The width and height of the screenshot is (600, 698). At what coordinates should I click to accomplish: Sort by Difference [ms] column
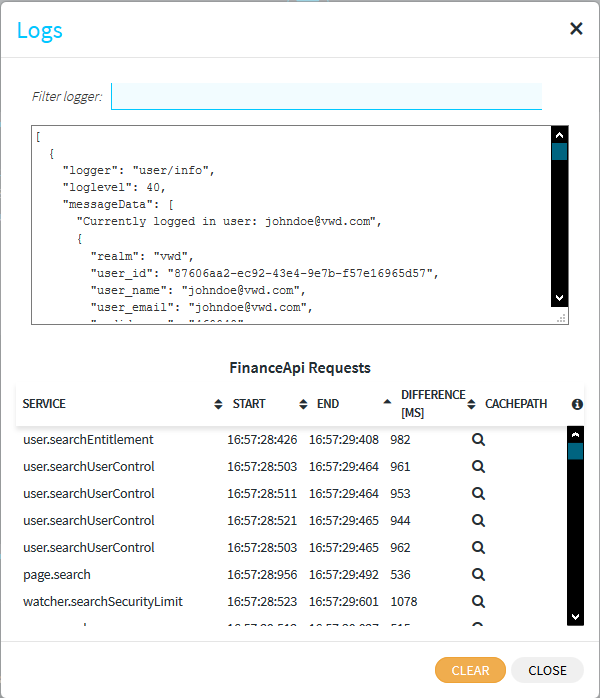472,404
